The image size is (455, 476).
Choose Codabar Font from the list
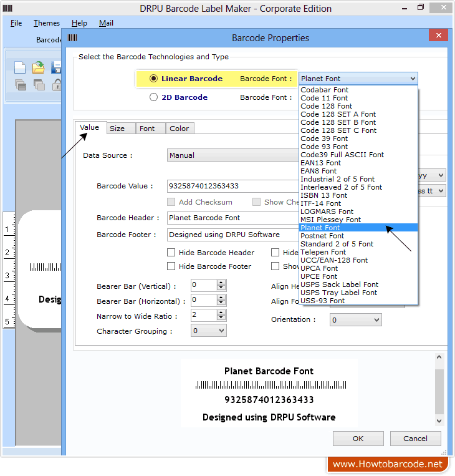pyautogui.click(x=358, y=90)
